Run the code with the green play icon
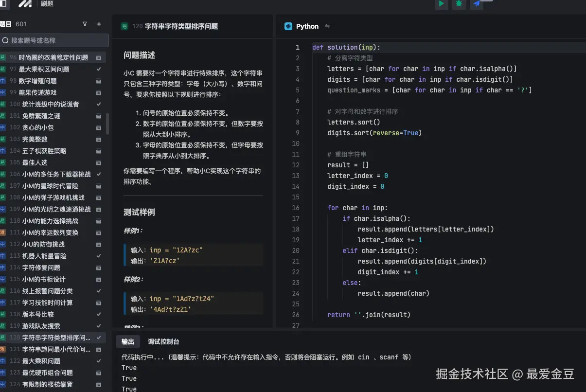 coord(441,4)
